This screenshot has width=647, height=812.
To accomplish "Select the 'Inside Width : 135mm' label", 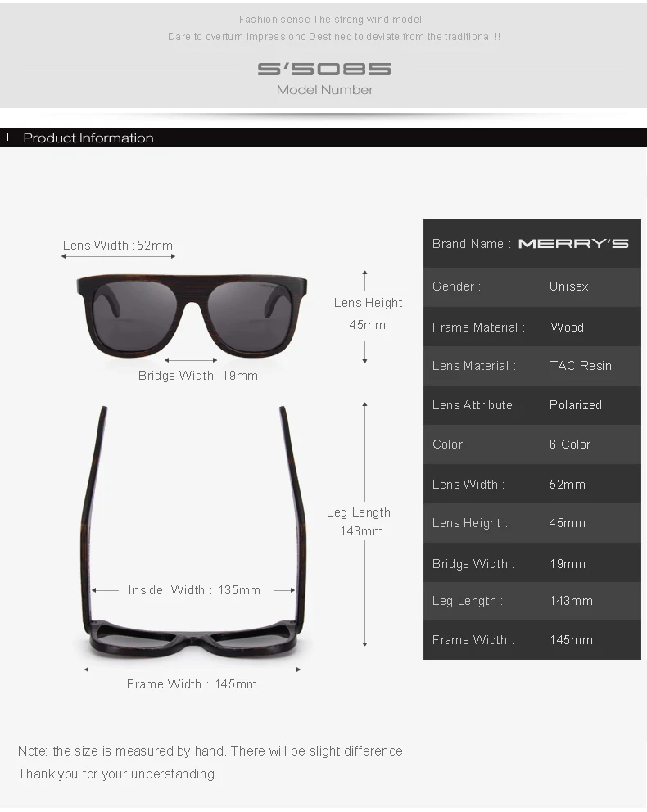I will tap(194, 590).
